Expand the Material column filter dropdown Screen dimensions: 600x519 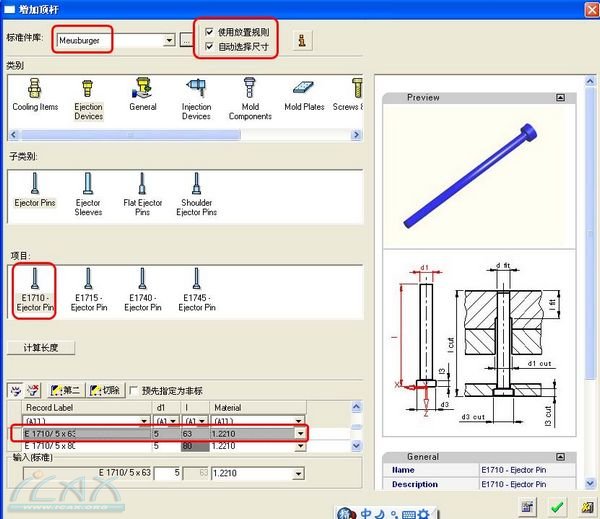pos(300,421)
